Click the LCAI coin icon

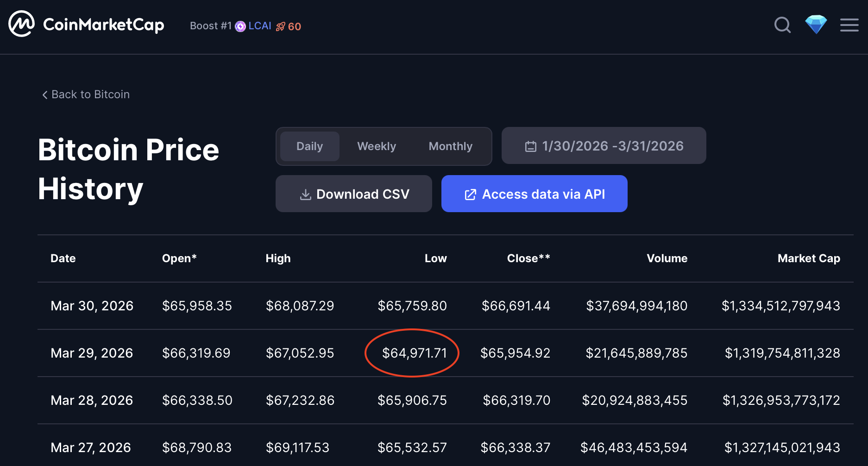tap(240, 26)
